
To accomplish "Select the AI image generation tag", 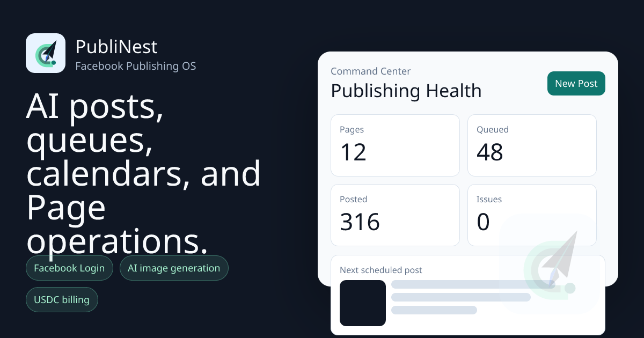I will coord(174,268).
